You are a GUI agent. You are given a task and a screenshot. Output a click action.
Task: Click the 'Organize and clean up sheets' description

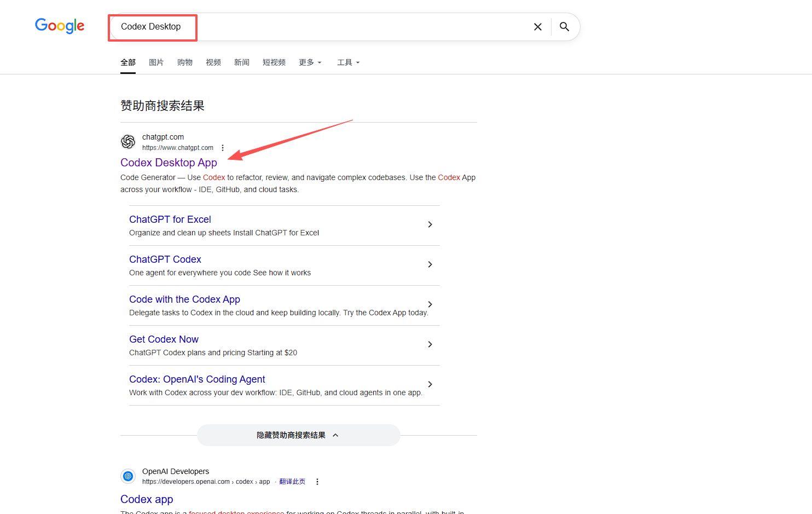[224, 233]
